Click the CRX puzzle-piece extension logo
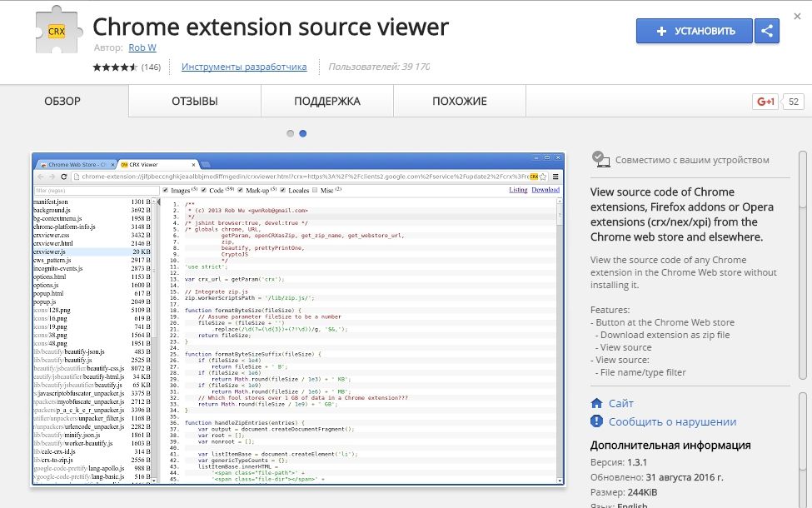Image resolution: width=812 pixels, height=508 pixels. [x=59, y=31]
